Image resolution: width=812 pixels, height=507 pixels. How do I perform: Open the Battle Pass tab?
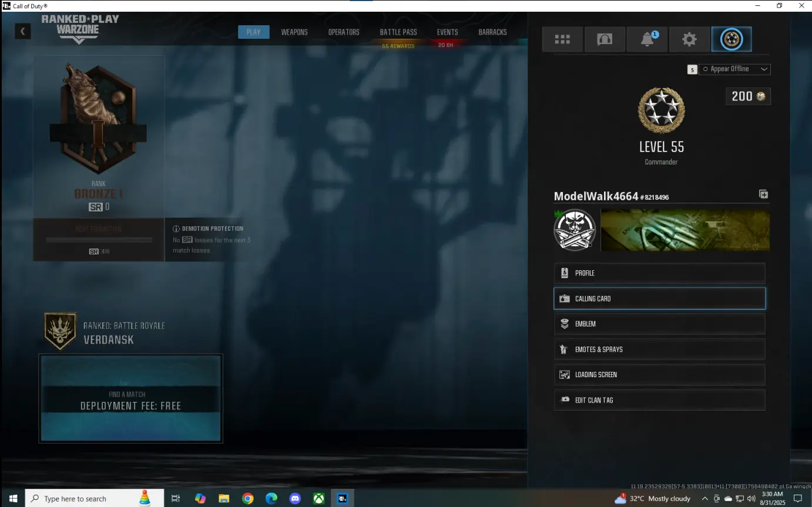pos(398,32)
